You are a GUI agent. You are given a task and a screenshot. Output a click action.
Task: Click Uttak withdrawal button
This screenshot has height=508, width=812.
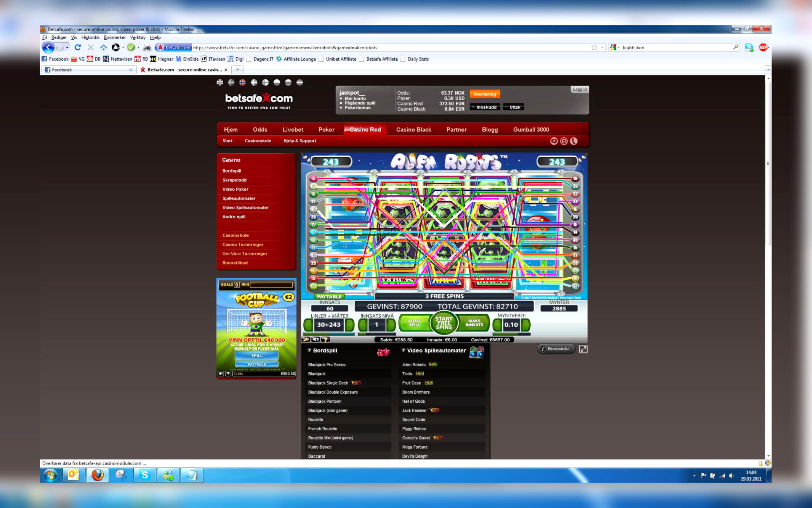tap(513, 107)
